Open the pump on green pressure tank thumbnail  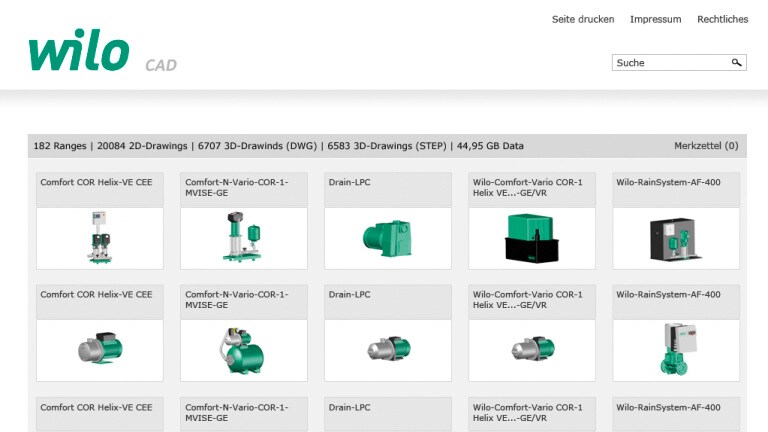(244, 350)
